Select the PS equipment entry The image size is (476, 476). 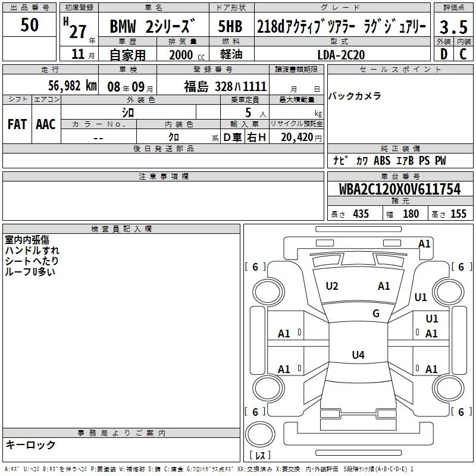point(424,161)
